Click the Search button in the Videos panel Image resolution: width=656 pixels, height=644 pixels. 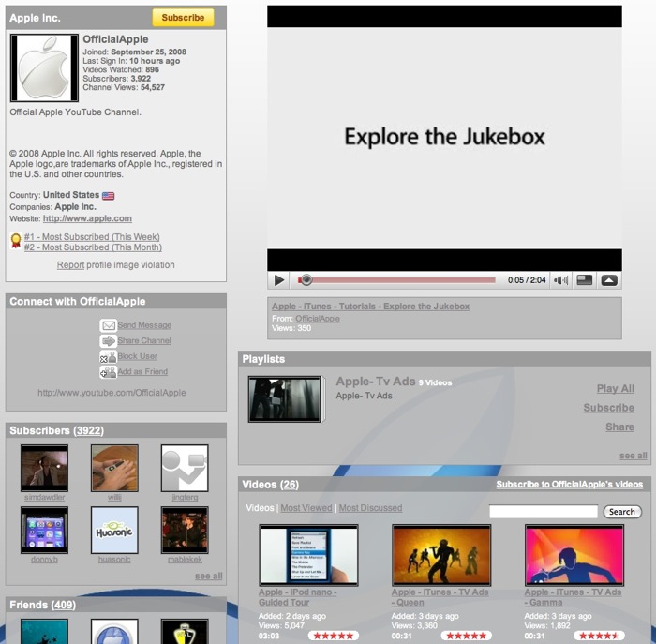point(622,511)
